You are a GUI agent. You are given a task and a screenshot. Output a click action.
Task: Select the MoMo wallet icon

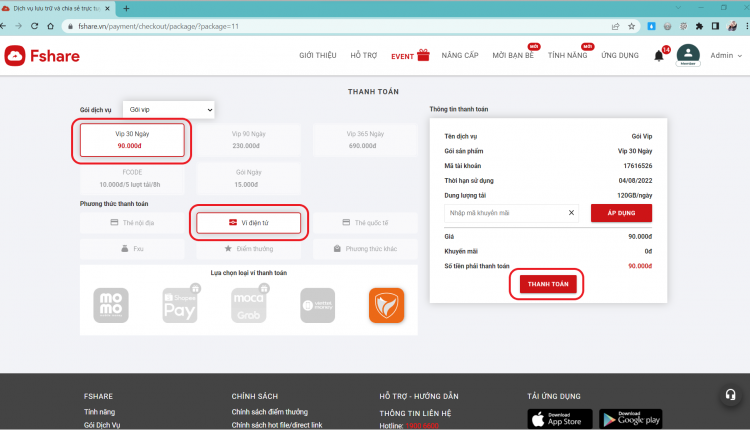110,305
